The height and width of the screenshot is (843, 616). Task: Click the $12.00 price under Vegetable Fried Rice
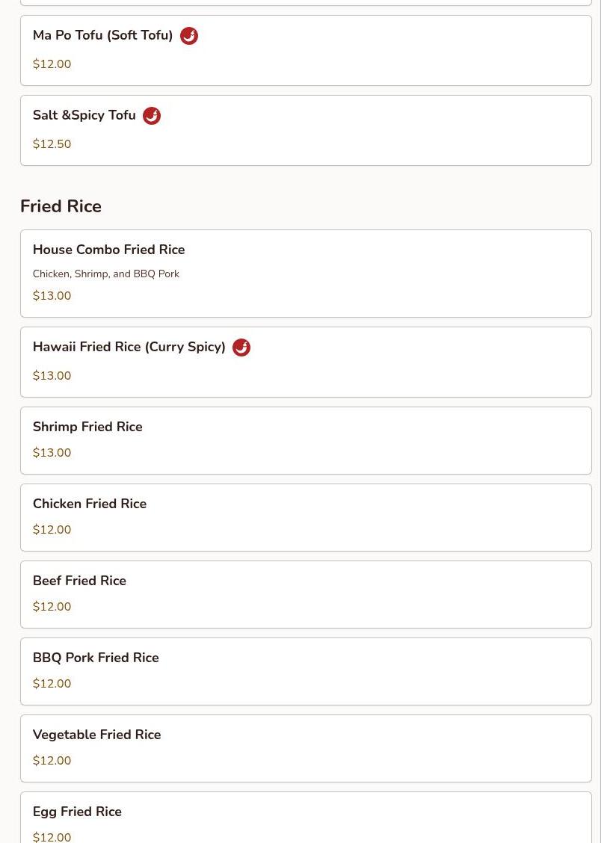(x=52, y=761)
